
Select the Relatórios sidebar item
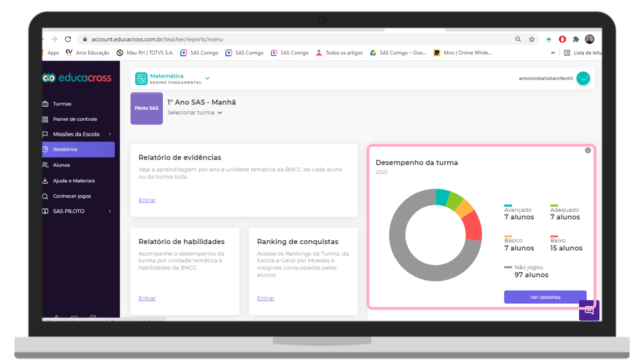[x=78, y=149]
